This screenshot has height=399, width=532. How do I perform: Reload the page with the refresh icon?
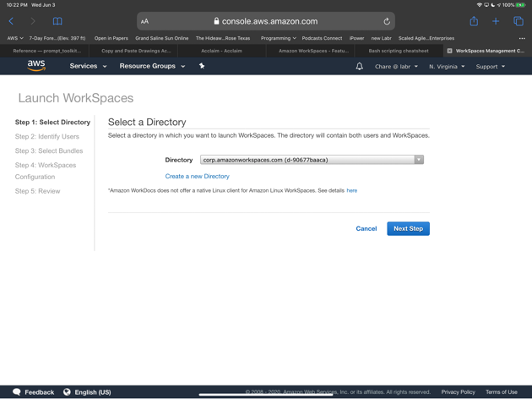coord(387,21)
